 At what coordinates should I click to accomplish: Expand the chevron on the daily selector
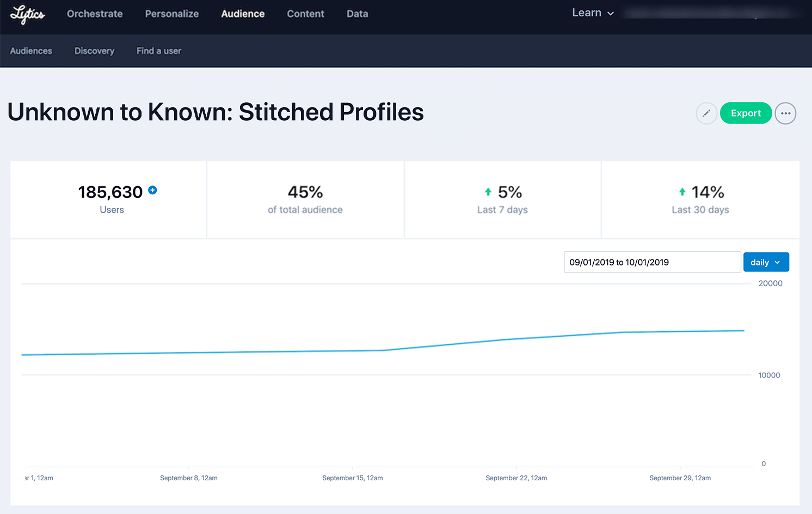click(x=777, y=262)
